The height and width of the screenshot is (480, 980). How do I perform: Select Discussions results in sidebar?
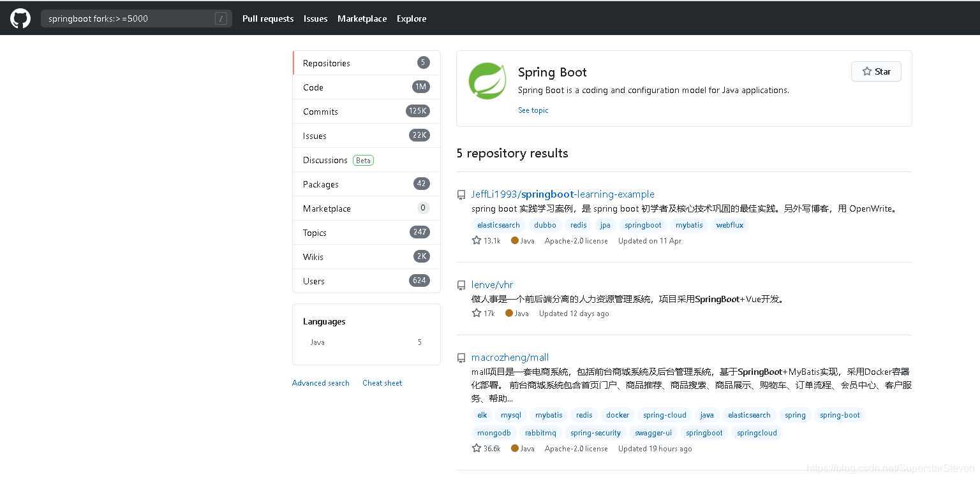(x=366, y=160)
